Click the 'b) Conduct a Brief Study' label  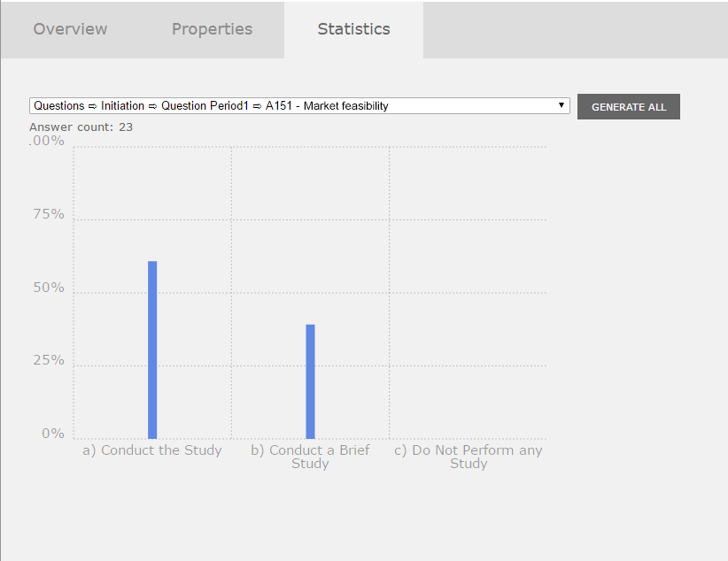tap(310, 457)
